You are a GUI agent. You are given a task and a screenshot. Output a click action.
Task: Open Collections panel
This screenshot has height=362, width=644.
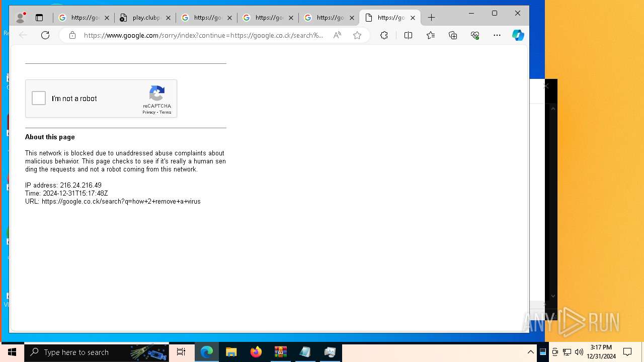click(453, 35)
